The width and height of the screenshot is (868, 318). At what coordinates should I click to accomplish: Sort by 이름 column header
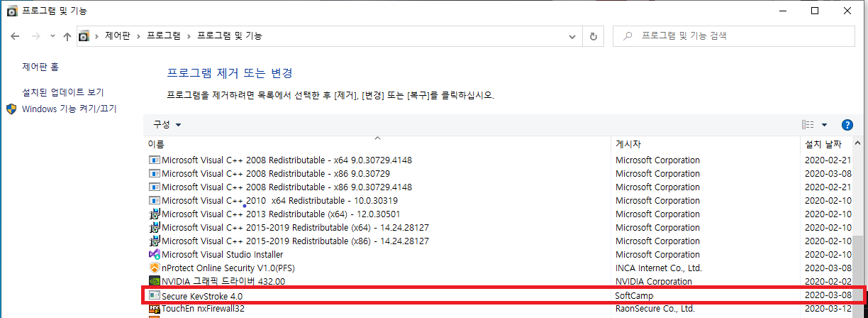[377, 144]
